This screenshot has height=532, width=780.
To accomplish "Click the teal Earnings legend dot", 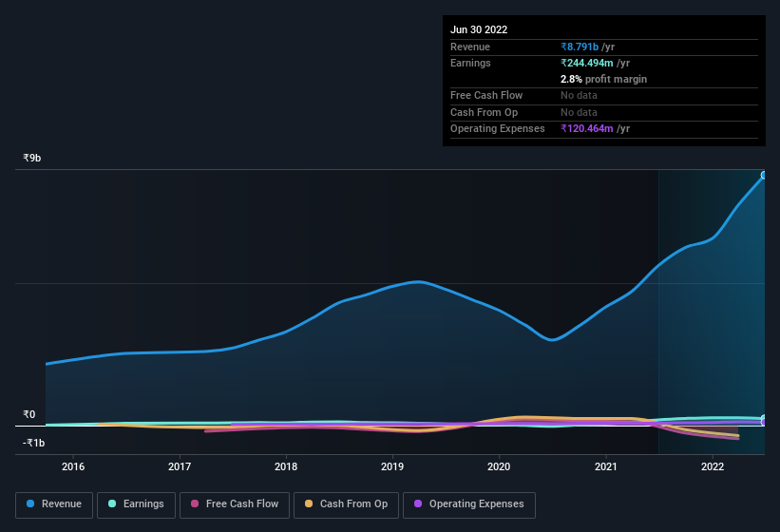I will [112, 503].
